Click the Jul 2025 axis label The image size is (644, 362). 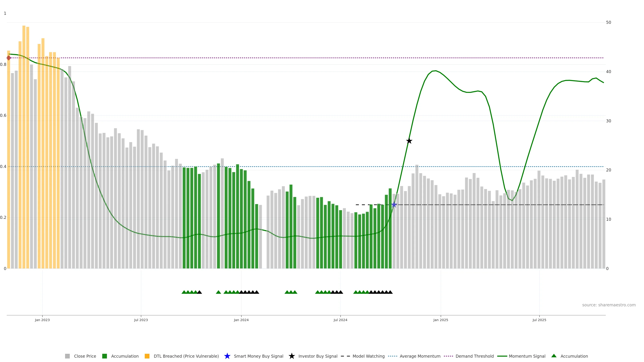[x=539, y=320]
